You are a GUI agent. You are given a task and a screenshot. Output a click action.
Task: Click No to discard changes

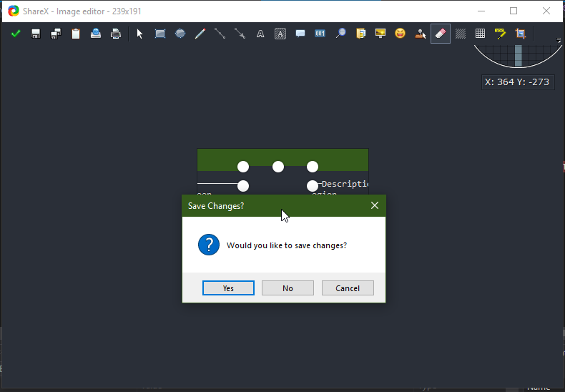(288, 288)
